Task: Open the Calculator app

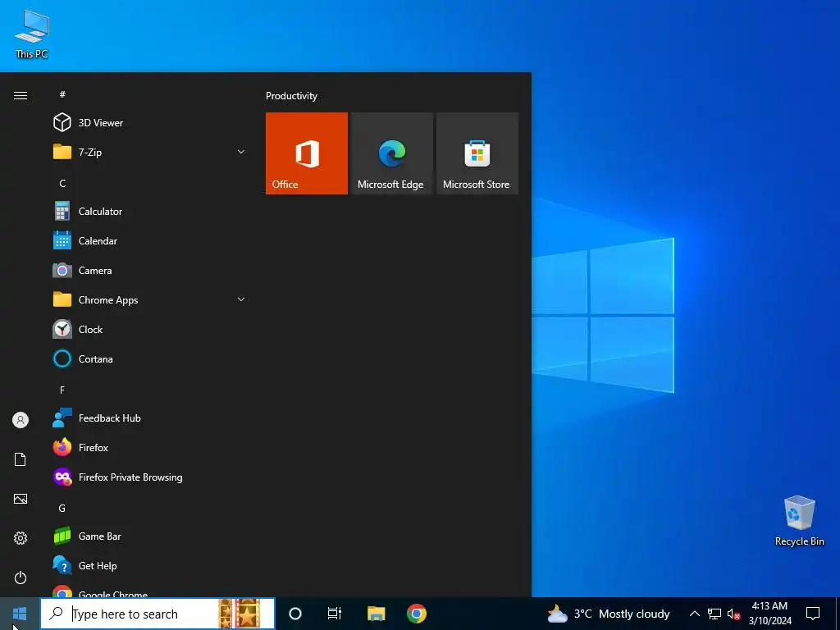Action: pos(149,212)
